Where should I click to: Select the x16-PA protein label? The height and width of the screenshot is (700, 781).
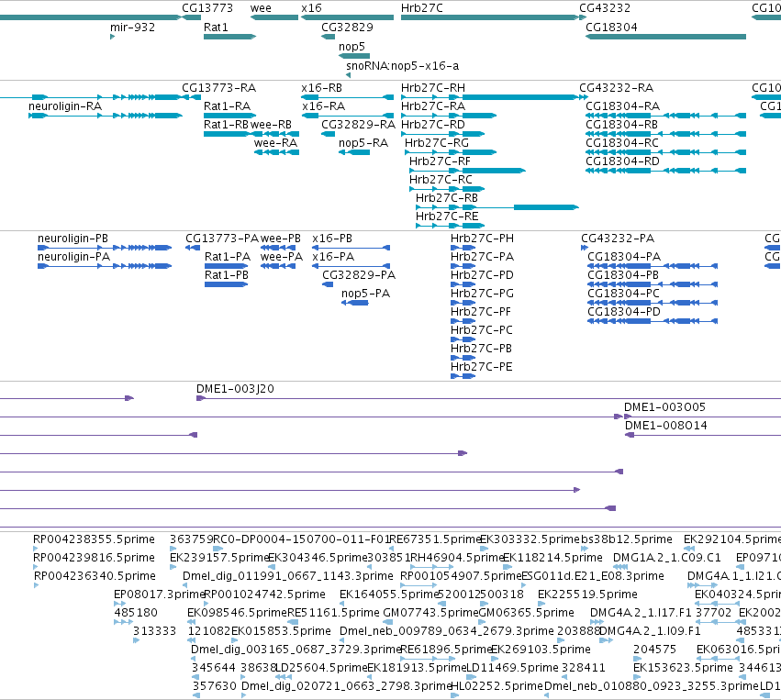tap(333, 258)
